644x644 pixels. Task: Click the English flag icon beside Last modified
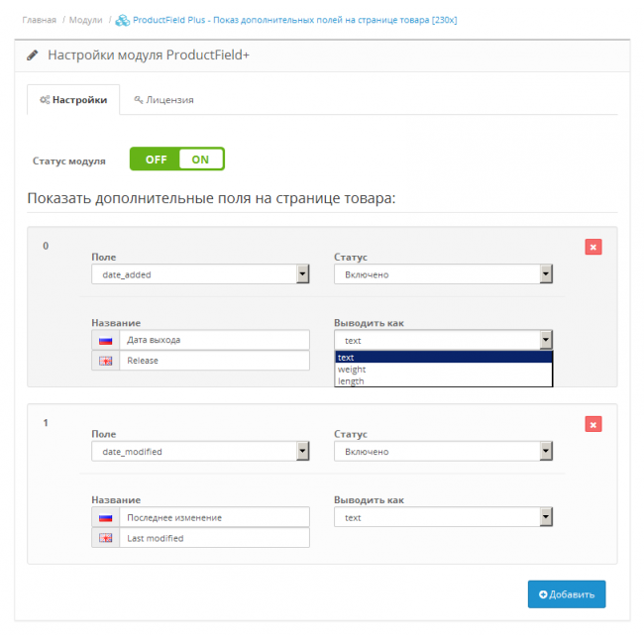[x=105, y=538]
